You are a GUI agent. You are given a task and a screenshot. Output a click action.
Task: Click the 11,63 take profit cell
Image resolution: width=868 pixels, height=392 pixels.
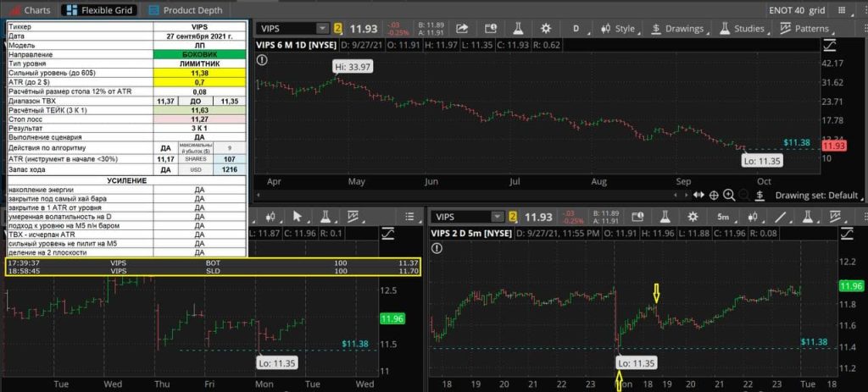pos(200,111)
